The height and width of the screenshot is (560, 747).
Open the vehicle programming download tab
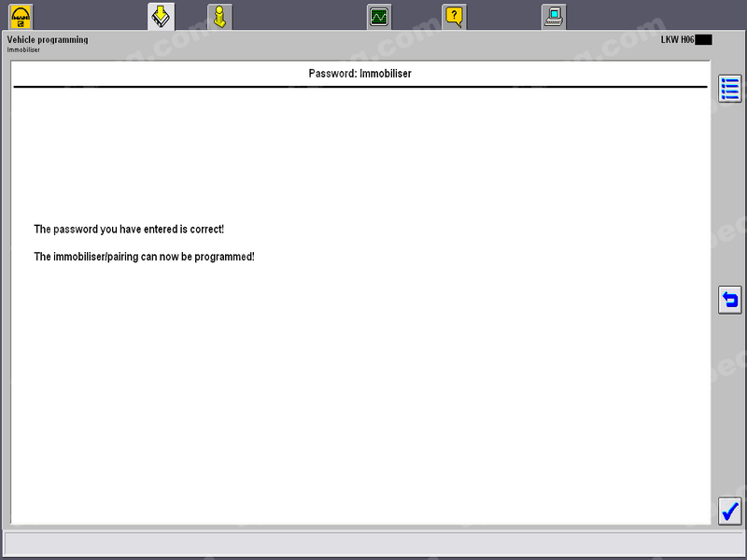pyautogui.click(x=161, y=16)
